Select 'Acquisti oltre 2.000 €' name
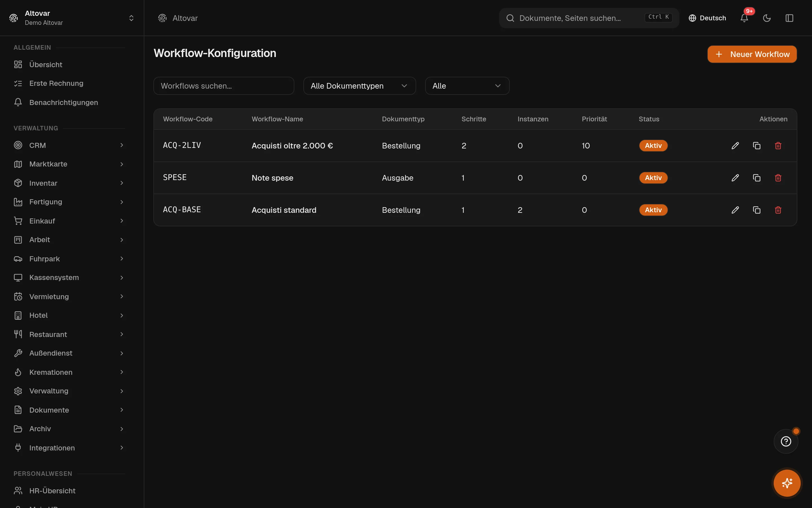 point(292,145)
